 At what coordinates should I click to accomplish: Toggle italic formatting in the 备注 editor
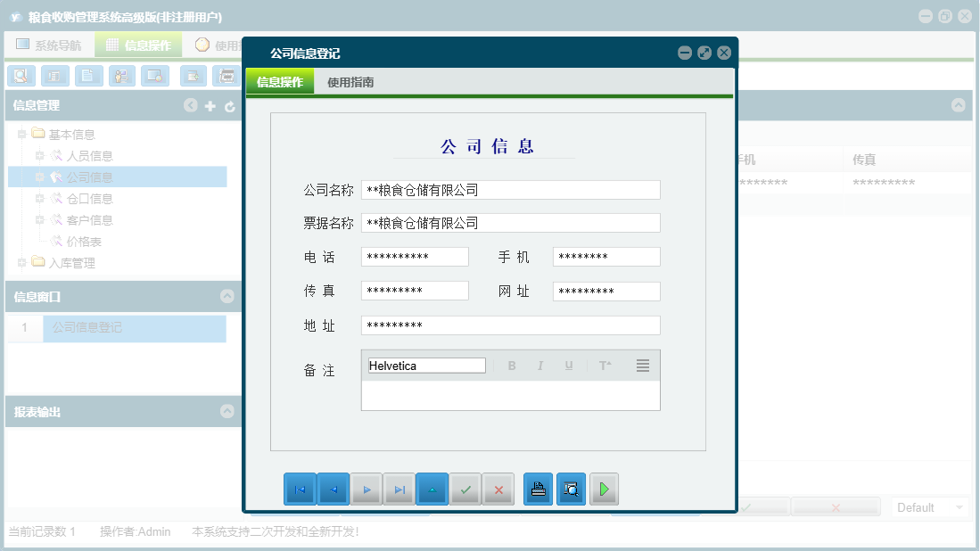pyautogui.click(x=539, y=365)
